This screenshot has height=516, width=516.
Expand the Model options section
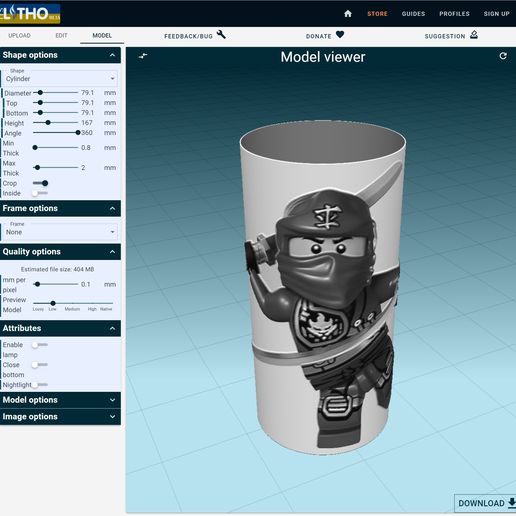(x=60, y=400)
